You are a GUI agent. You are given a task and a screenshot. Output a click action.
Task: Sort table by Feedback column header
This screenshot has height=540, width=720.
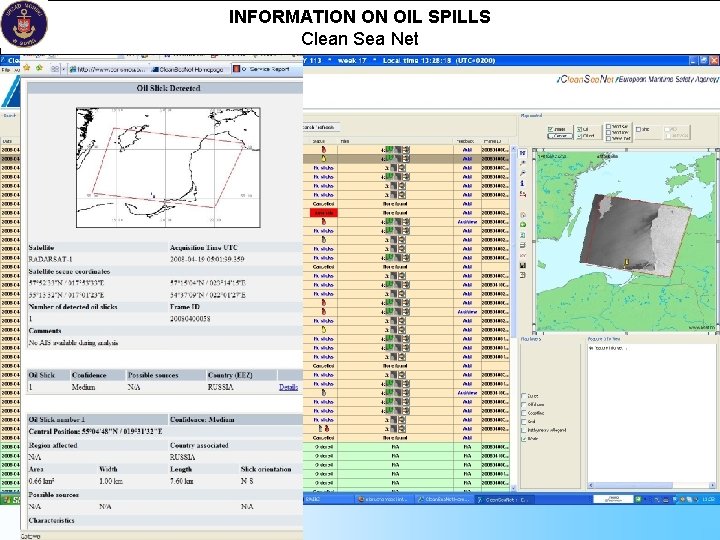(x=465, y=141)
